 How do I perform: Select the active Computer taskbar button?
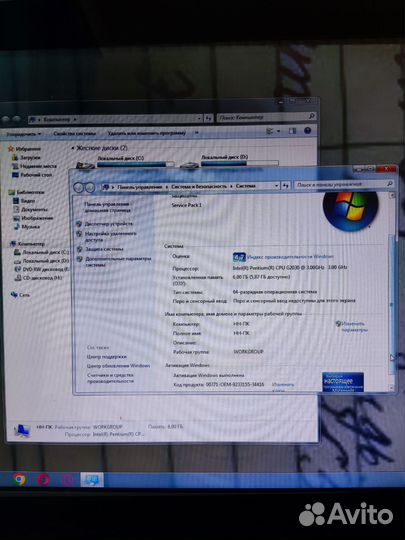click(x=92, y=480)
